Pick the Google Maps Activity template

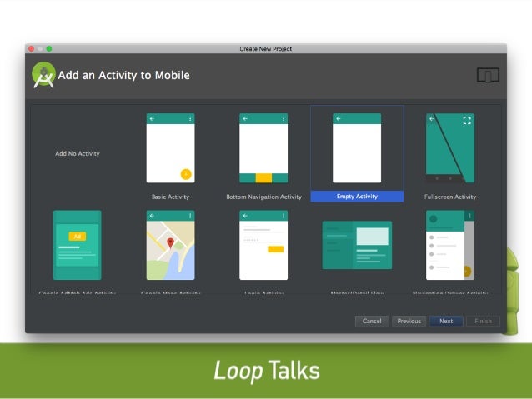[x=171, y=245]
